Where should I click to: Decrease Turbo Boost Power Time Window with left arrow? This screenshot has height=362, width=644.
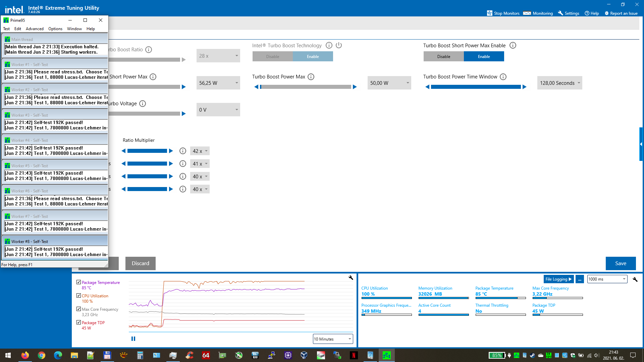click(427, 87)
